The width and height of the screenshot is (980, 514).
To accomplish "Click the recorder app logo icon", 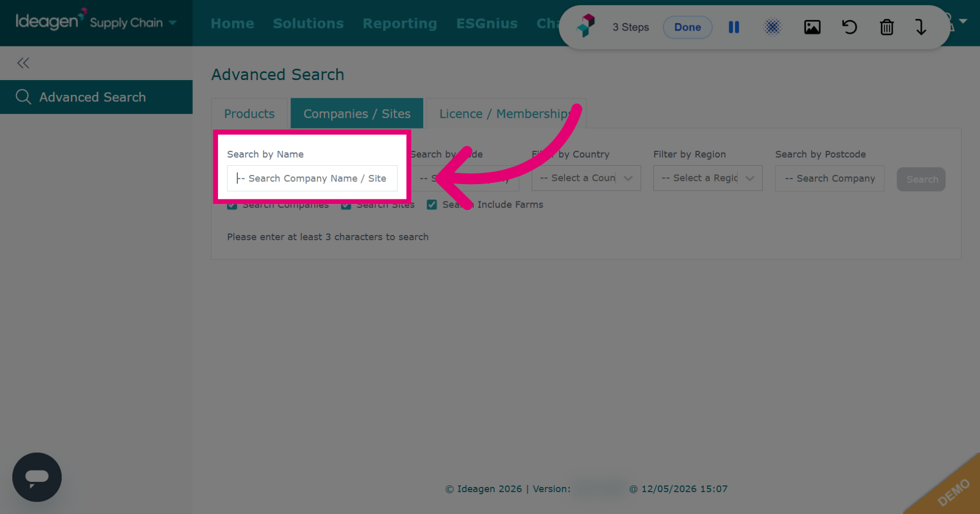I will (586, 25).
